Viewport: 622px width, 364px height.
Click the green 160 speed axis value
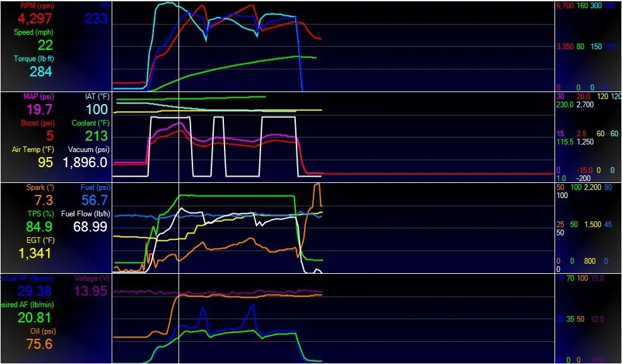coord(582,6)
